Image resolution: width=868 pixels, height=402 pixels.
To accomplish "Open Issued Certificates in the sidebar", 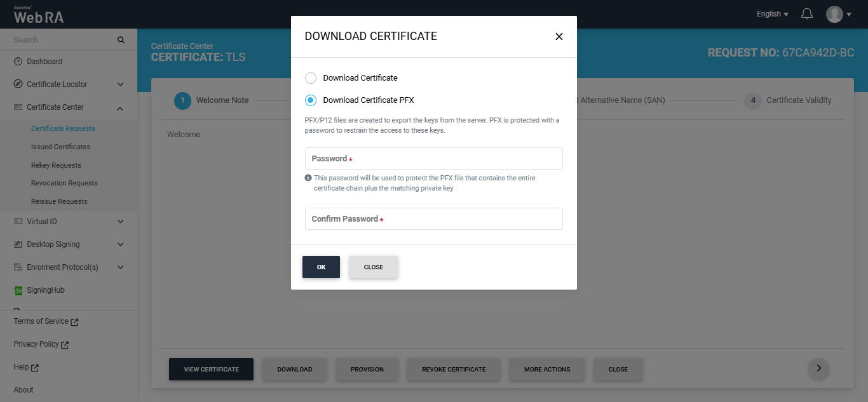I will point(60,147).
